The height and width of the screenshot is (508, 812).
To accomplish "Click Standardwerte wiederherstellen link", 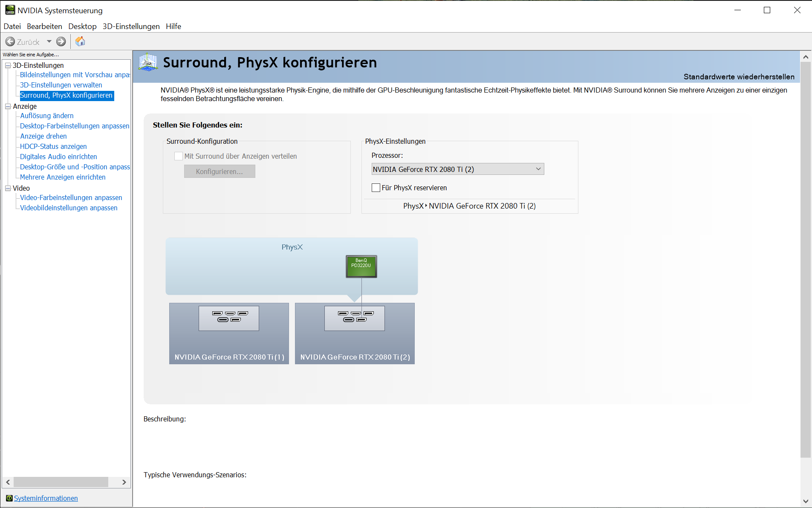I will click(739, 77).
